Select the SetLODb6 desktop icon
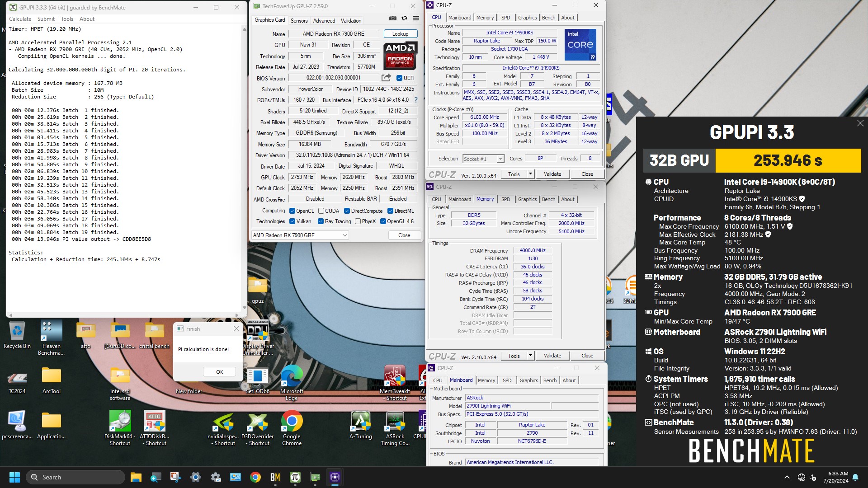This screenshot has width=868, height=488. 258,380
